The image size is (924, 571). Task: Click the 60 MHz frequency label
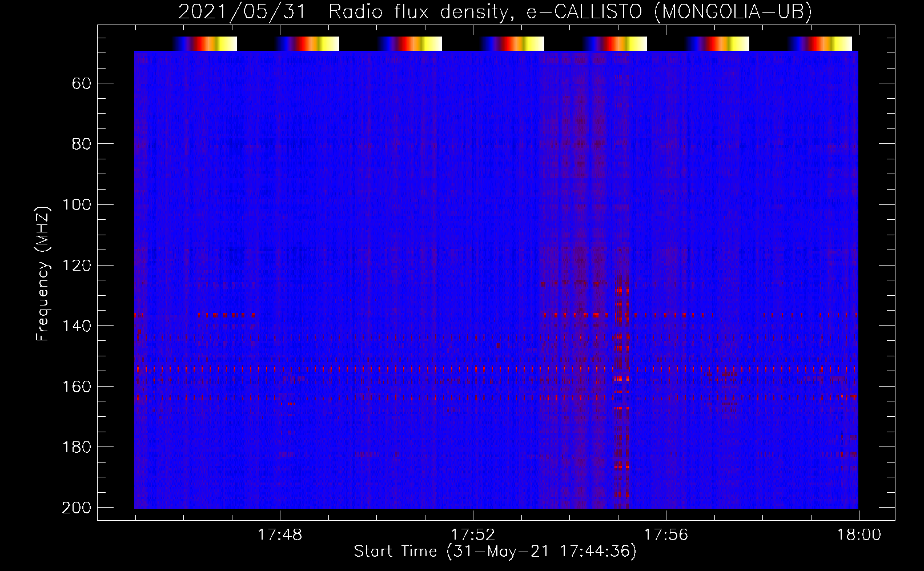click(x=82, y=84)
